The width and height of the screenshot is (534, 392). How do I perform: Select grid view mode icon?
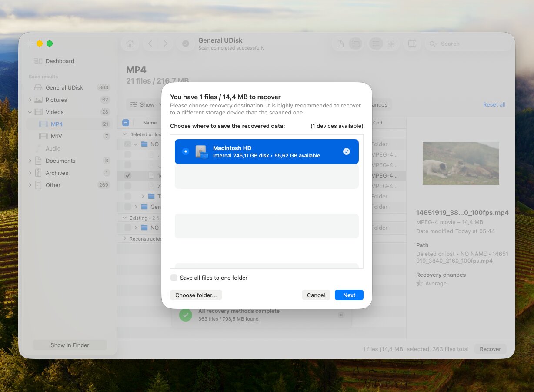pyautogui.click(x=391, y=44)
